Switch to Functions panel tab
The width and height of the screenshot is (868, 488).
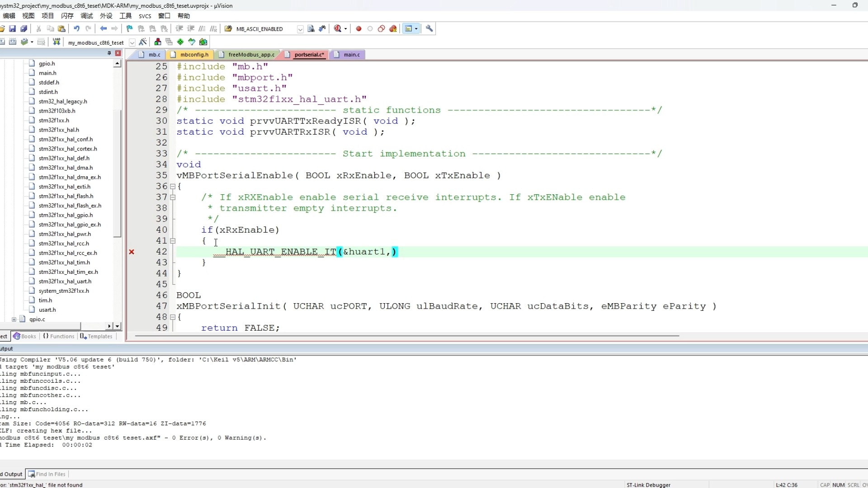pos(59,337)
